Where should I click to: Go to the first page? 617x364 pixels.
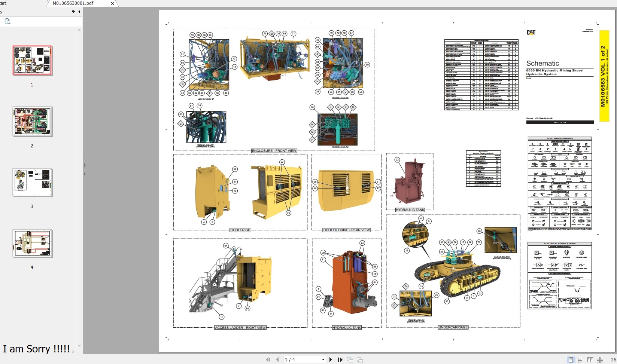268,360
